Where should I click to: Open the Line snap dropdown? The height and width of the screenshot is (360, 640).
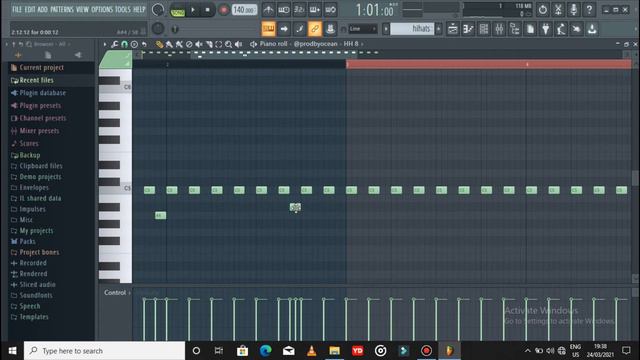point(363,29)
